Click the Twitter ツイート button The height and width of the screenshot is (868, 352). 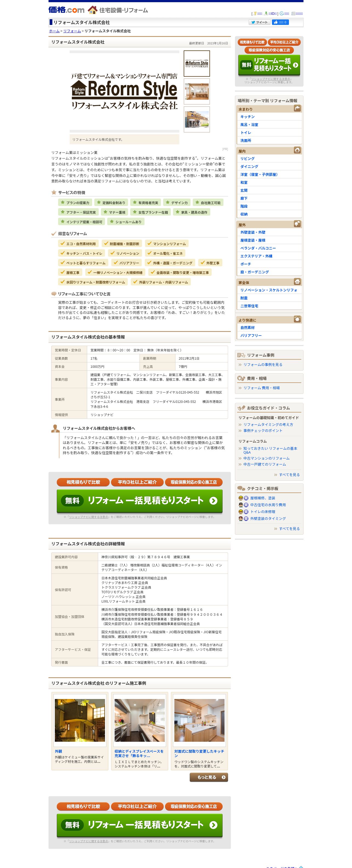[x=259, y=22]
